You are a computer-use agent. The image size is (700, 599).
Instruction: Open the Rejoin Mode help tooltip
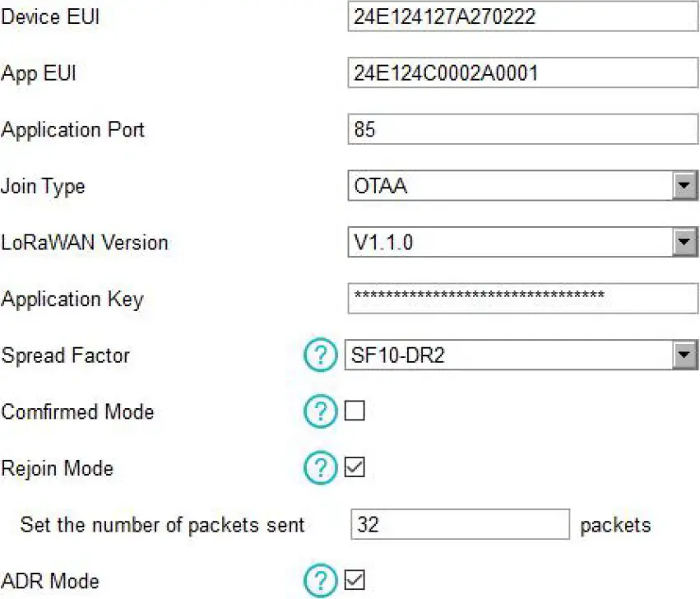(321, 468)
